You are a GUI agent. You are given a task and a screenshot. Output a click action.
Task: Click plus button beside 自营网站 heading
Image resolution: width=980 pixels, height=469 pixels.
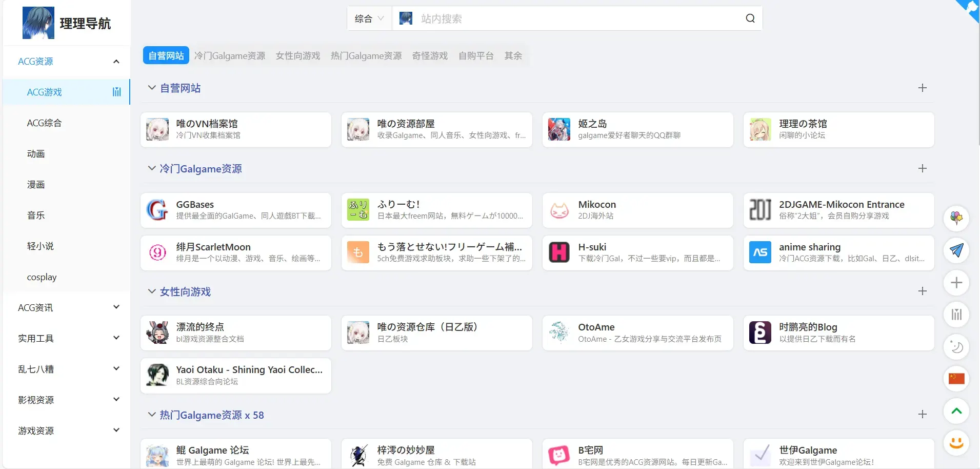[922, 88]
